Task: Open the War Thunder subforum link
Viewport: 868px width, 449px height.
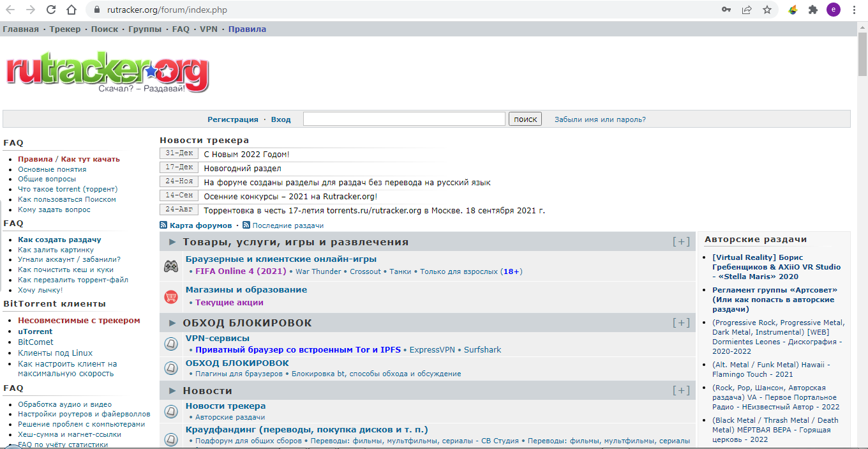Action: coord(318,271)
